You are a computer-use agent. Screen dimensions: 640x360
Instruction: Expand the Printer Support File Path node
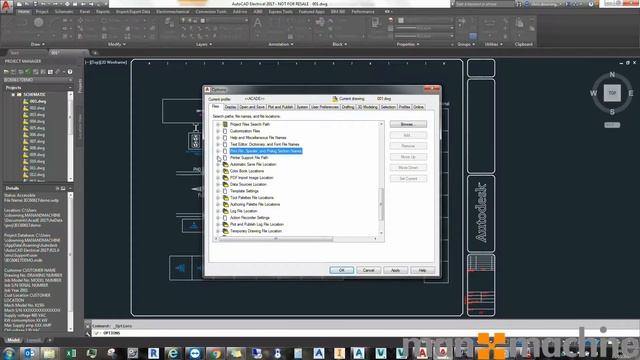(218, 158)
